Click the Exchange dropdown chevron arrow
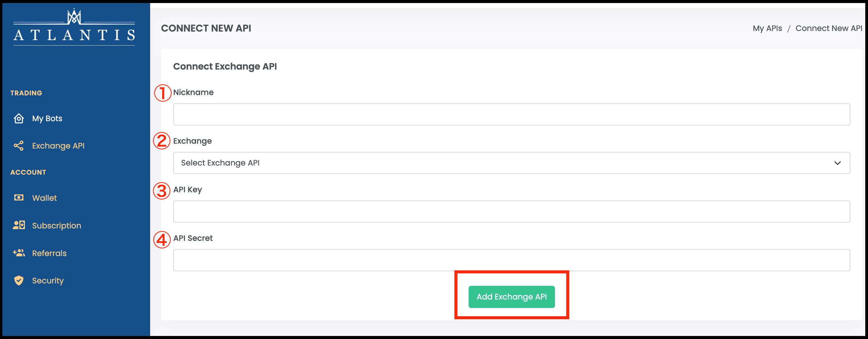This screenshot has height=339, width=868. tap(837, 163)
